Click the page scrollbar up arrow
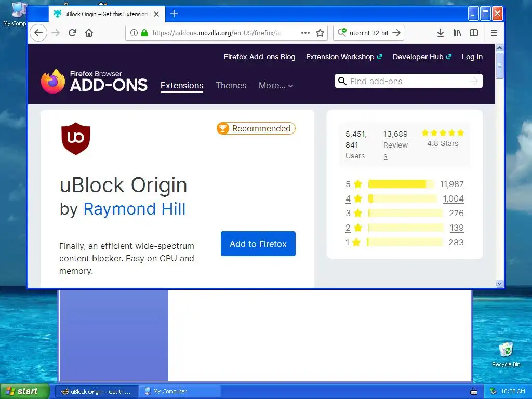The image size is (532, 399). click(x=499, y=48)
